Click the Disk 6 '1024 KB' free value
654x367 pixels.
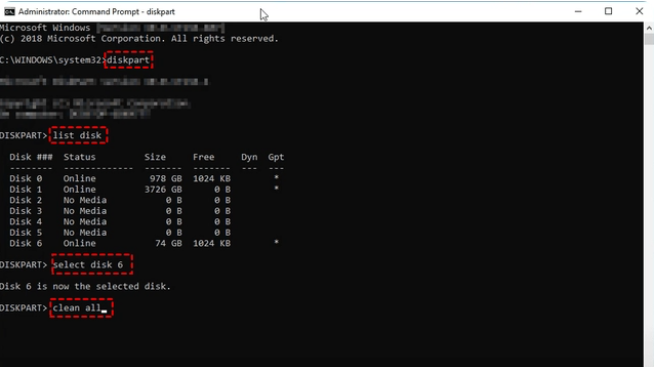coord(211,244)
